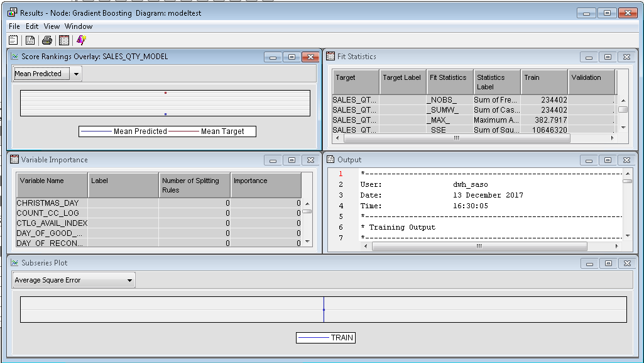Click the table view toolbar icon
Image resolution: width=644 pixels, height=363 pixels.
[63, 39]
